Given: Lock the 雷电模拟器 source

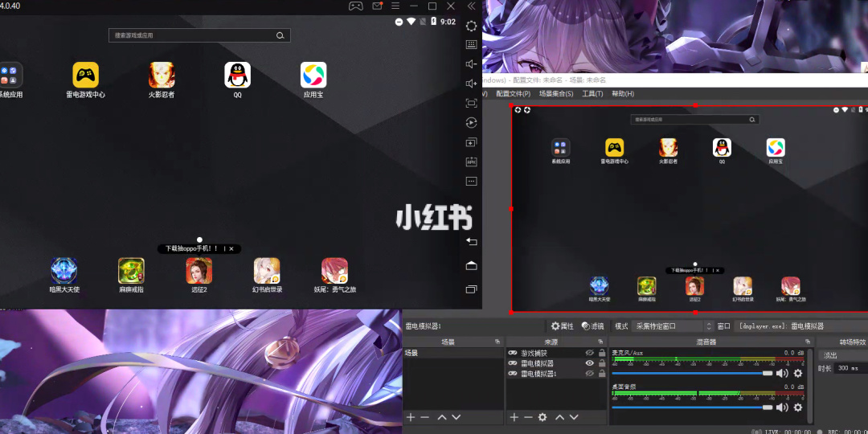Looking at the screenshot, I should [x=602, y=363].
